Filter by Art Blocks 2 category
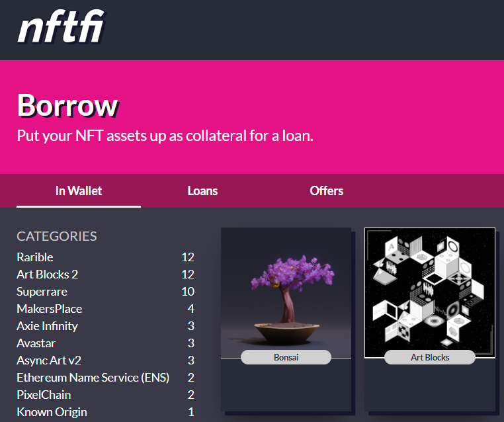This screenshot has width=504, height=422. point(47,274)
